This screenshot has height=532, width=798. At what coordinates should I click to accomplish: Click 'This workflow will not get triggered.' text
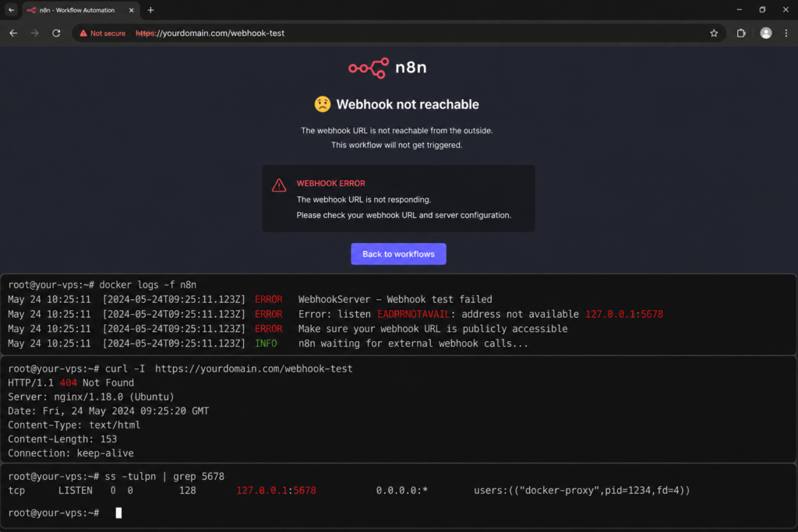tap(397, 145)
